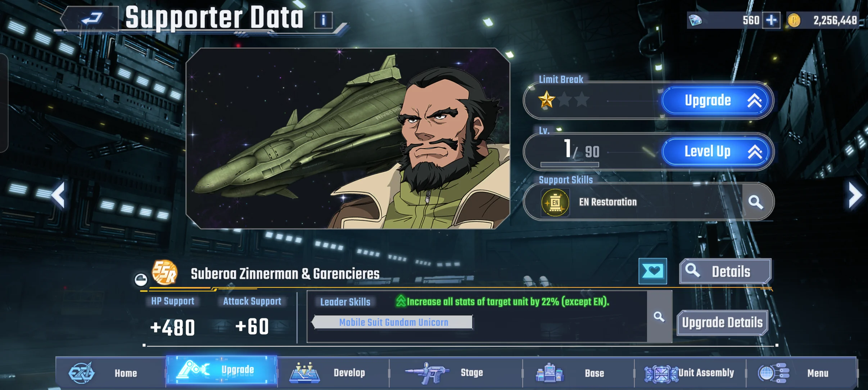Open Upgrade Details

pyautogui.click(x=722, y=323)
